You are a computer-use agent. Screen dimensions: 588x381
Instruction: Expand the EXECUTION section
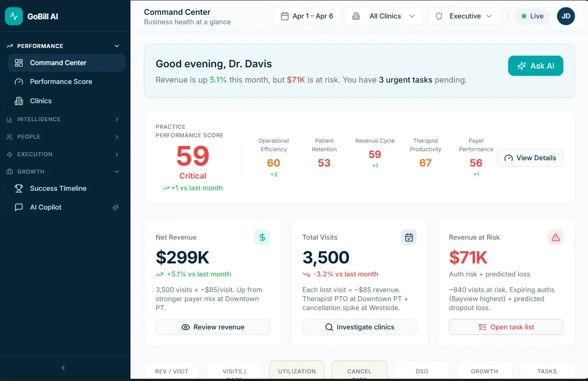(x=63, y=154)
